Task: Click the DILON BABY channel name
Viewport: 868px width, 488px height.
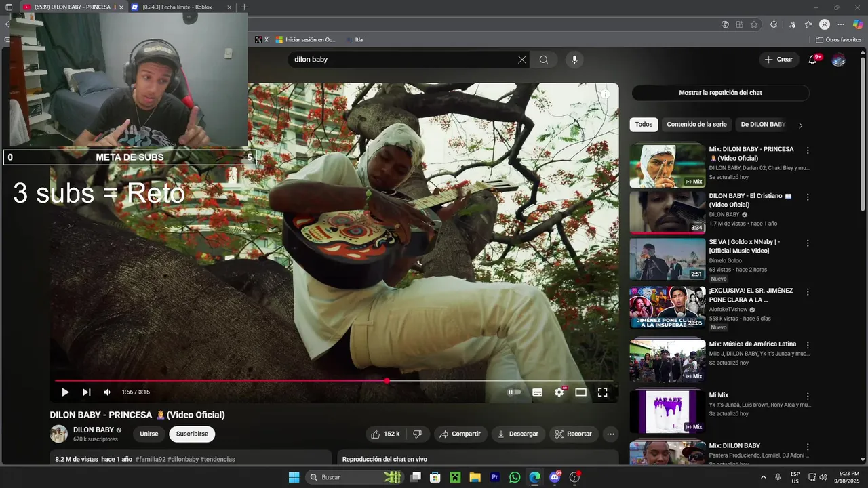Action: [x=94, y=430]
